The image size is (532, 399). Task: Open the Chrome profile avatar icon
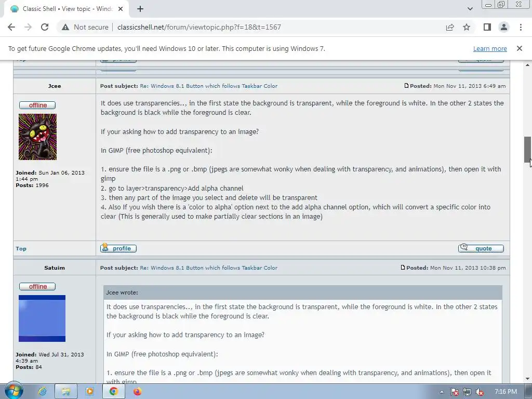pyautogui.click(x=504, y=27)
